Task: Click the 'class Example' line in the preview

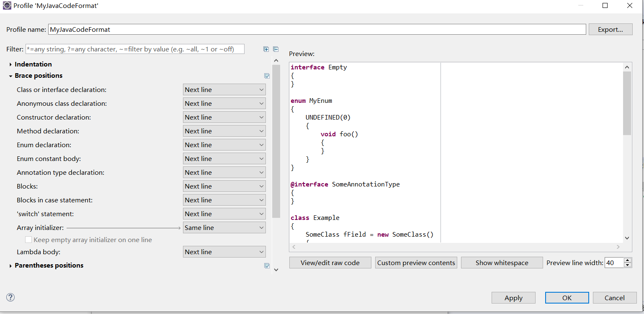Action: 315,217
